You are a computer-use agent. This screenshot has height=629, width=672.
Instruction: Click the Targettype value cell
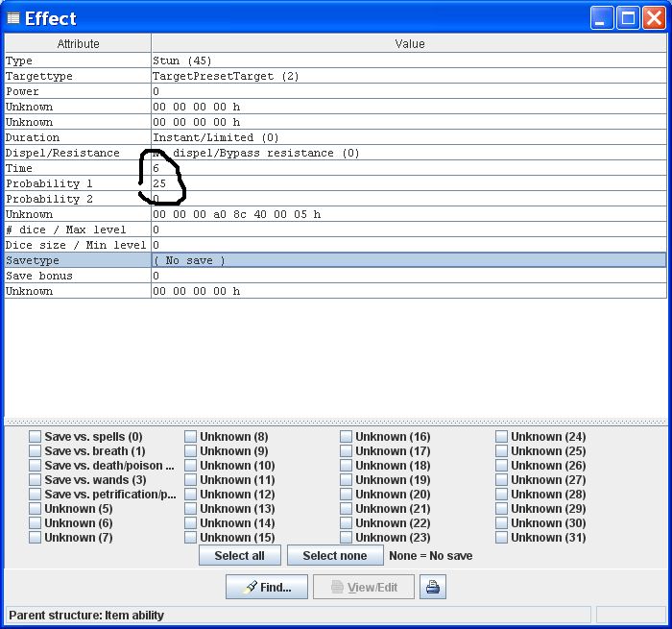point(409,76)
